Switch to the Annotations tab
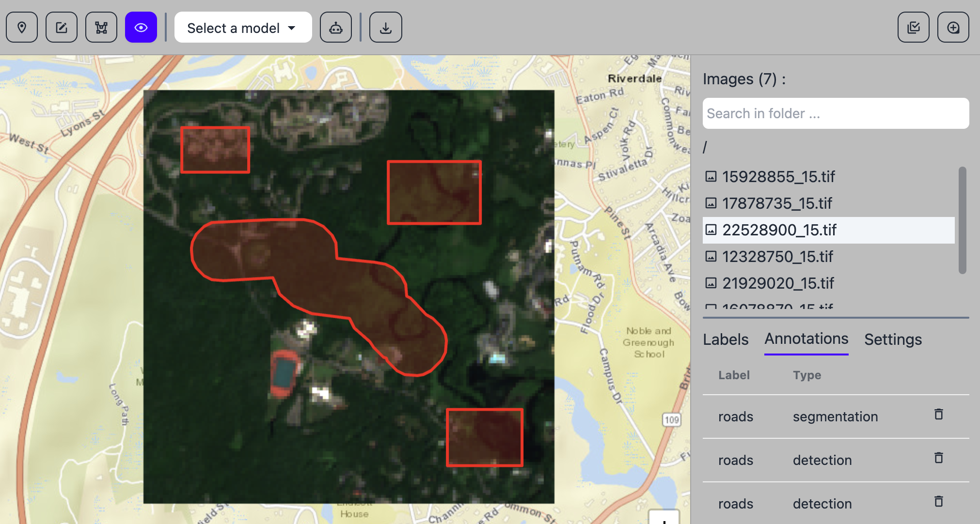The image size is (980, 524). 806,339
